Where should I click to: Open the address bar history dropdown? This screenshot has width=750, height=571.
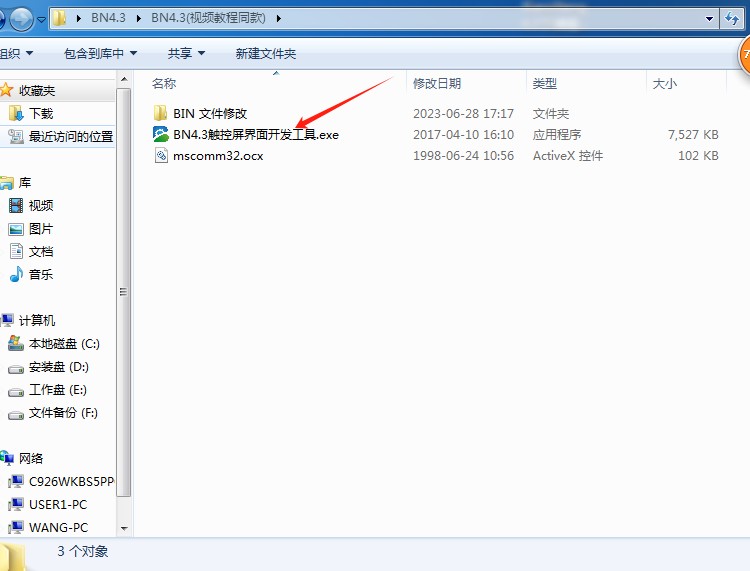(709, 19)
